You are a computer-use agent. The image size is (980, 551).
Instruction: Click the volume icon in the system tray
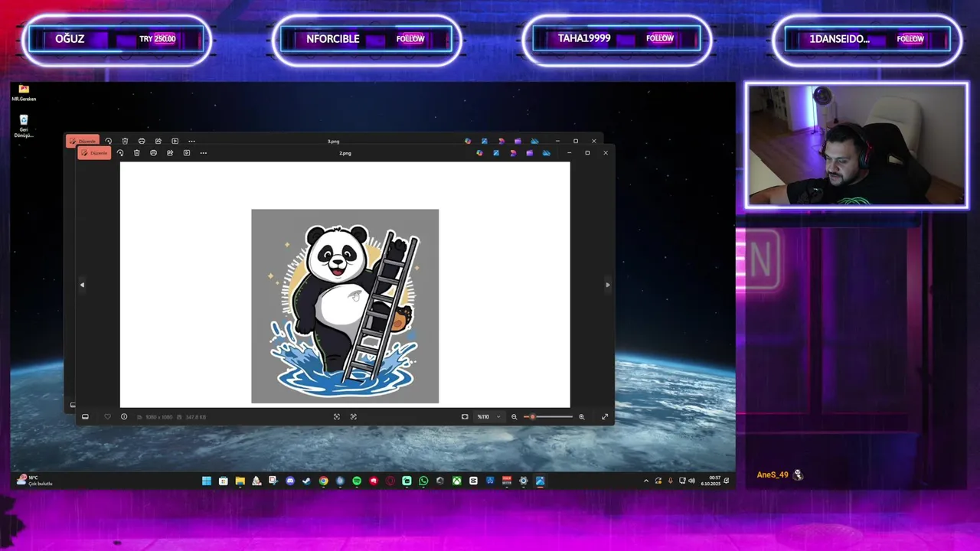point(692,481)
